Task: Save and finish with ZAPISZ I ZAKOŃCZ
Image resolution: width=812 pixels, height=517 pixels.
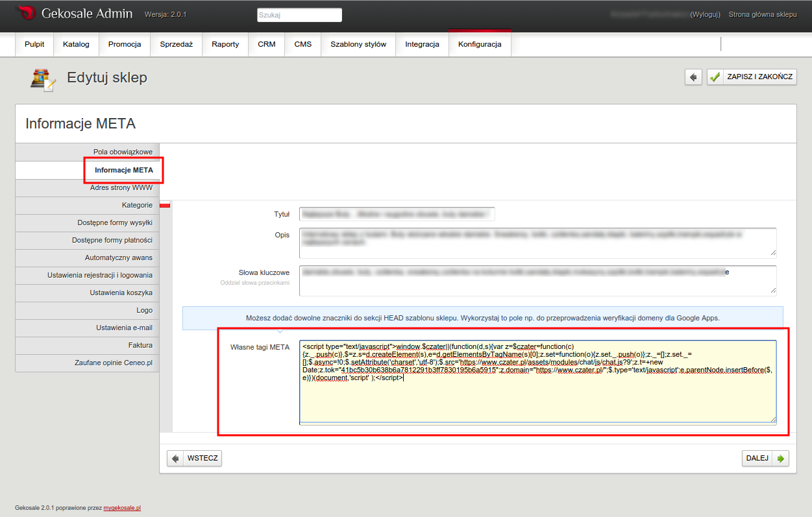Action: pyautogui.click(x=752, y=77)
